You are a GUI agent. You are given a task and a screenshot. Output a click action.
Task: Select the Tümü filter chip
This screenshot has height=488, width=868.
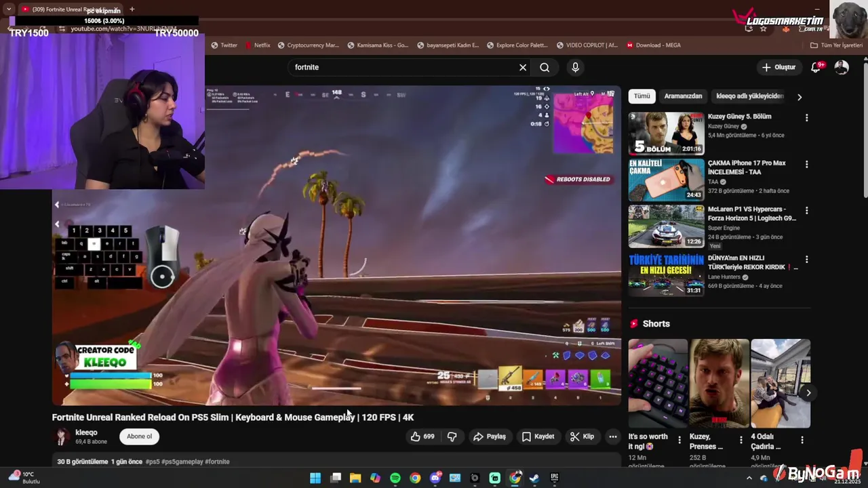[x=642, y=96]
